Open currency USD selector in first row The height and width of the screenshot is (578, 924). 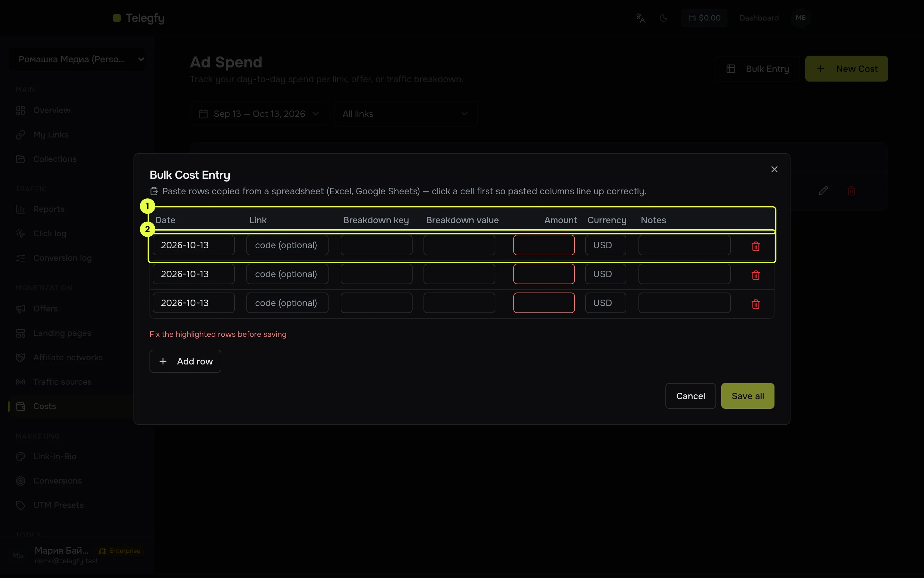605,245
